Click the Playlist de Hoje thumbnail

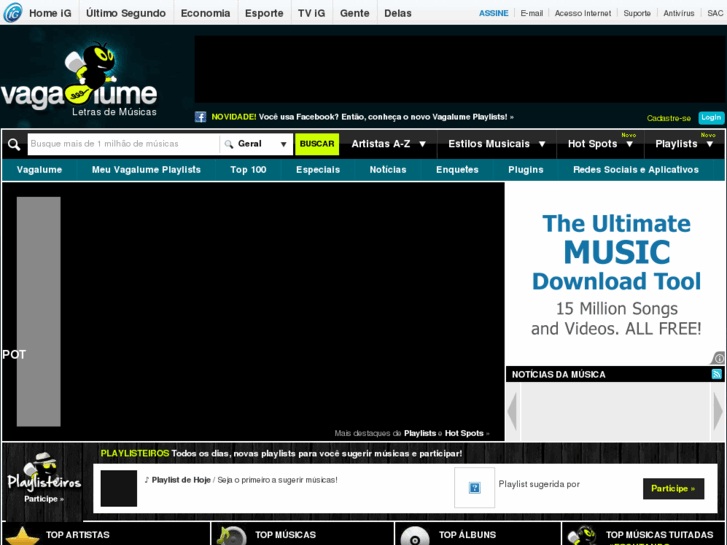tap(119, 488)
